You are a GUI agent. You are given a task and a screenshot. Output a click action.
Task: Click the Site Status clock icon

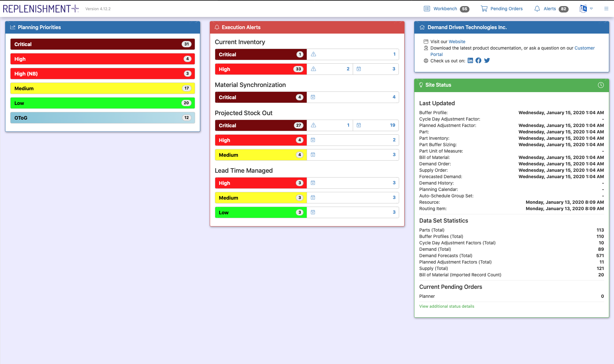pyautogui.click(x=601, y=85)
